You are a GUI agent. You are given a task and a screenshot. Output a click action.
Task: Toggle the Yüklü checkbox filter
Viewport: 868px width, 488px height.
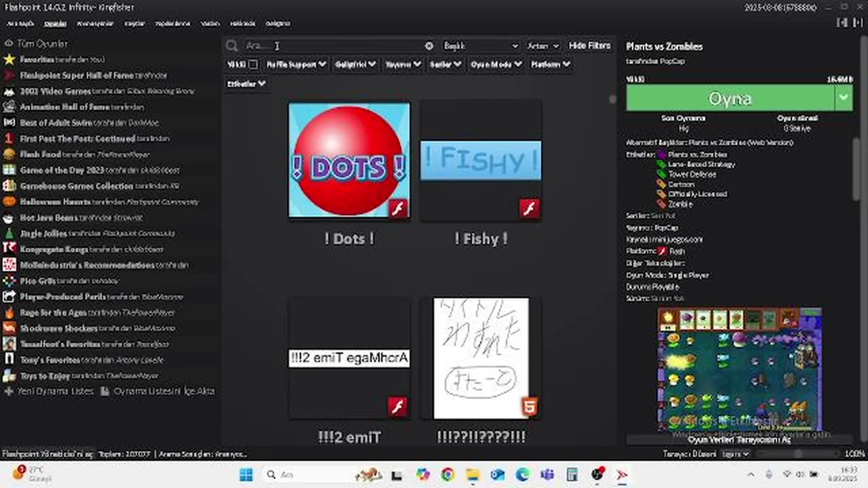click(x=253, y=64)
